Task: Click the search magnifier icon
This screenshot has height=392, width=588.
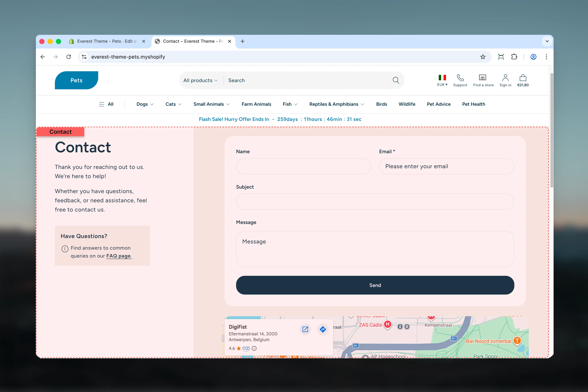Action: point(396,80)
